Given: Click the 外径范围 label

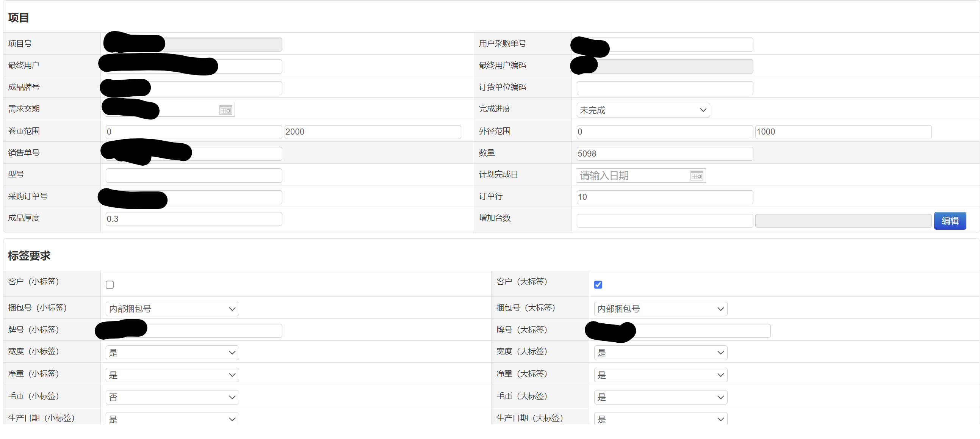Looking at the screenshot, I should [495, 131].
